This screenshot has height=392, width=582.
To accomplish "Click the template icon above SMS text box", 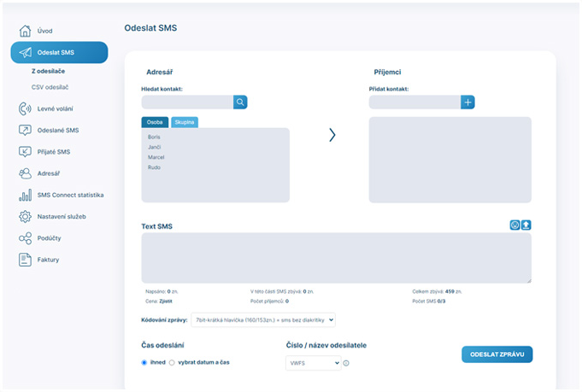I will (x=514, y=225).
